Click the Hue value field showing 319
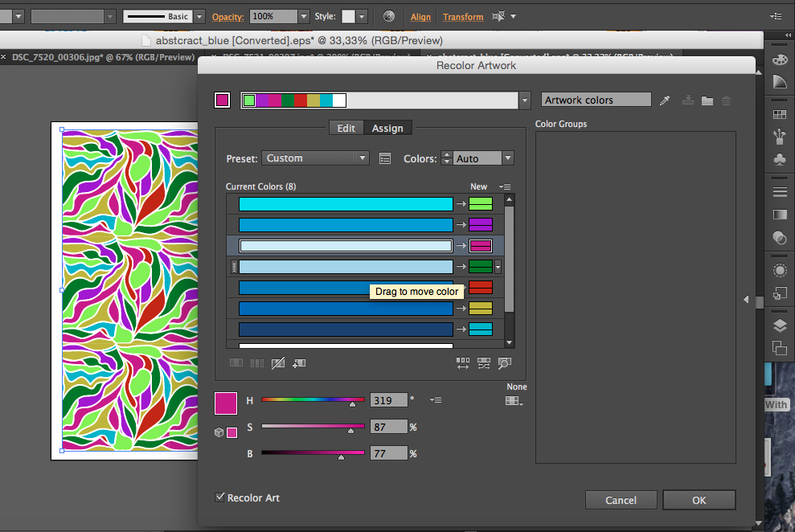Screen dimensions: 795x532 389,400
